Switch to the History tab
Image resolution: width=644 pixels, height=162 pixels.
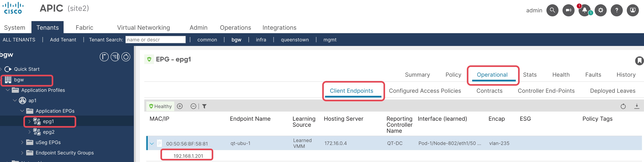(626, 75)
